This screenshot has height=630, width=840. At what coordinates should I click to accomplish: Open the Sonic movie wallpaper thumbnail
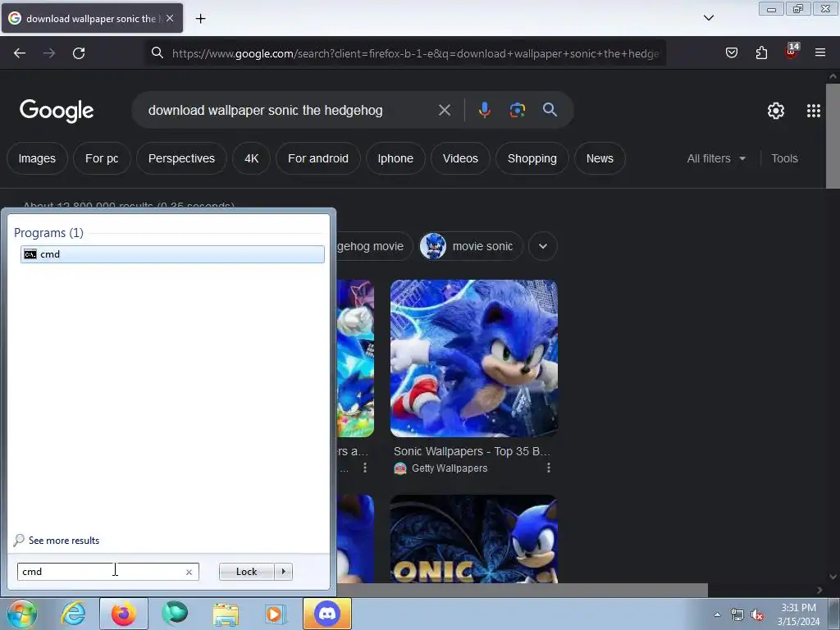[x=473, y=358]
